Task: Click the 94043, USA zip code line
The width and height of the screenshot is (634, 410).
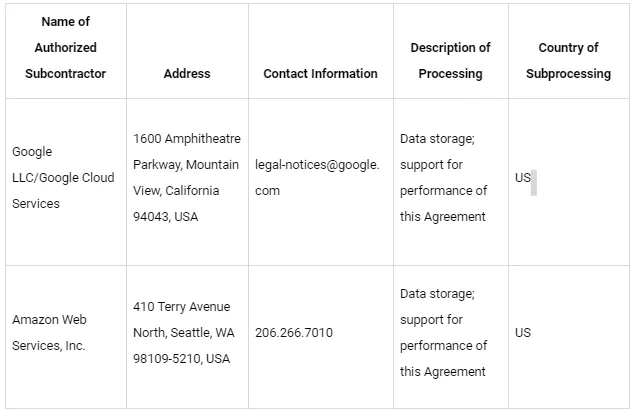Action: coord(165,217)
